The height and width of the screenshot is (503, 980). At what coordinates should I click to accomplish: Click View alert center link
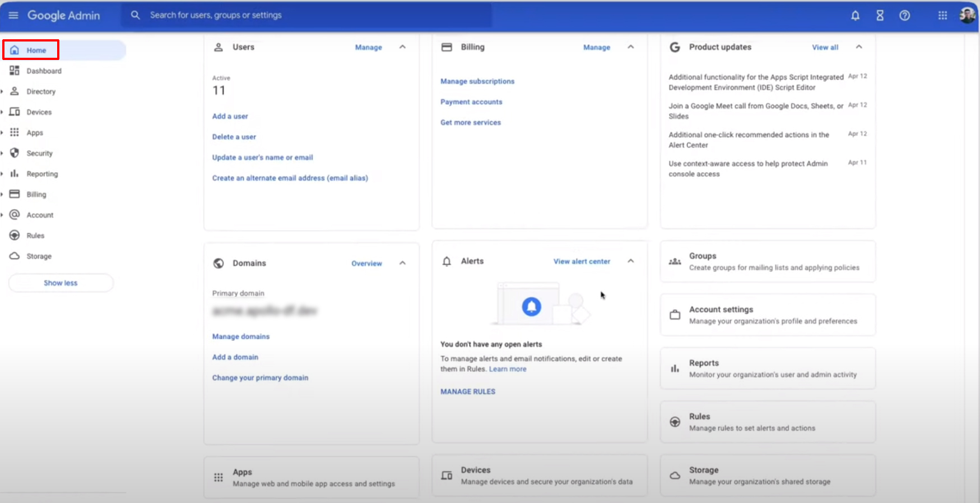[x=582, y=261]
